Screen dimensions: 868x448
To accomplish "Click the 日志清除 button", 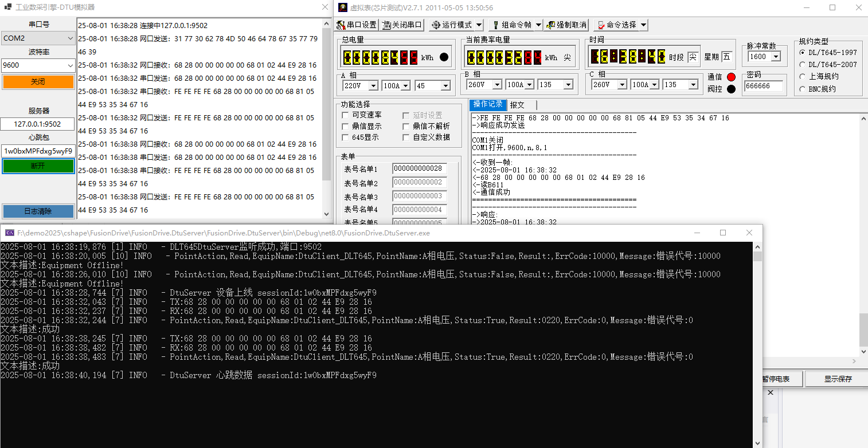I will click(x=38, y=211).
